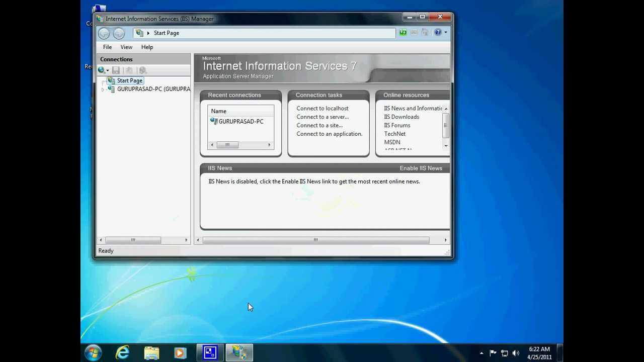Click the volume speaker tray icon
This screenshot has height=362, width=644.
point(516,353)
